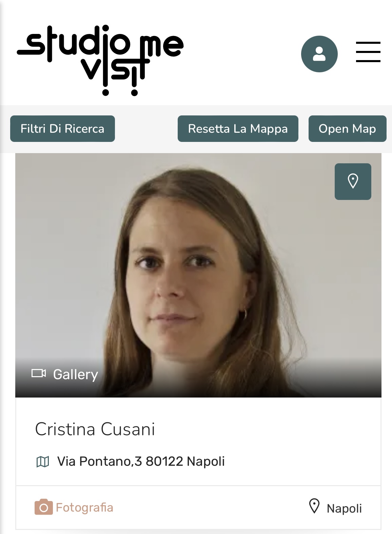This screenshot has width=392, height=534.
Task: Open the user account profile icon
Action: tap(319, 54)
